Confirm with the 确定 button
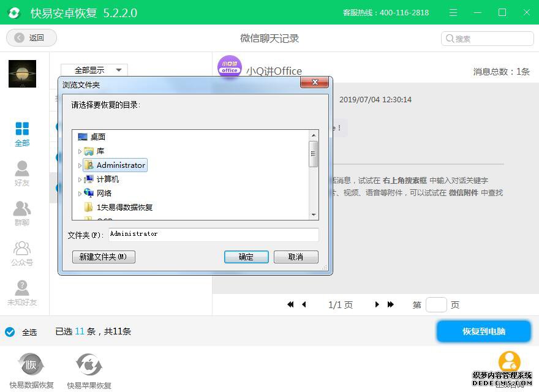This screenshot has width=539, height=392. 246,257
